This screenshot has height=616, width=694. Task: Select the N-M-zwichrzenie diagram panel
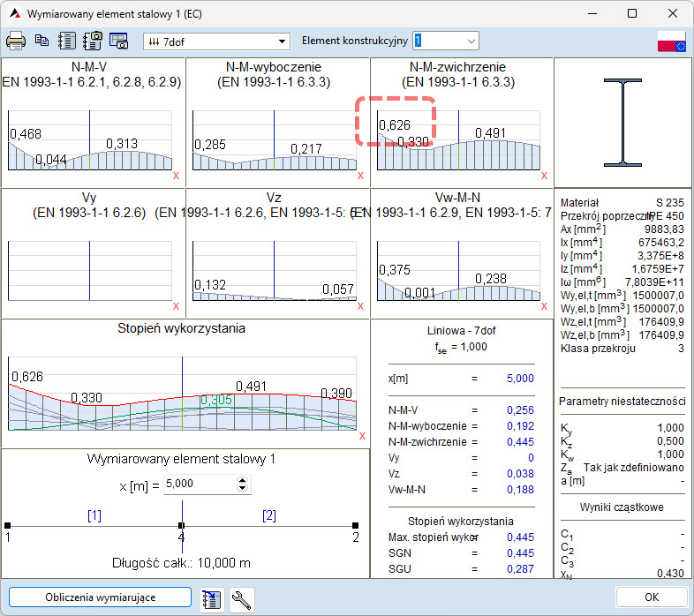[462, 123]
